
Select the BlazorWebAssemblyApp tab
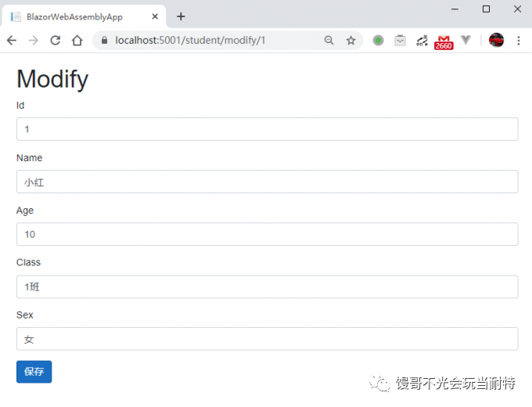tap(84, 16)
